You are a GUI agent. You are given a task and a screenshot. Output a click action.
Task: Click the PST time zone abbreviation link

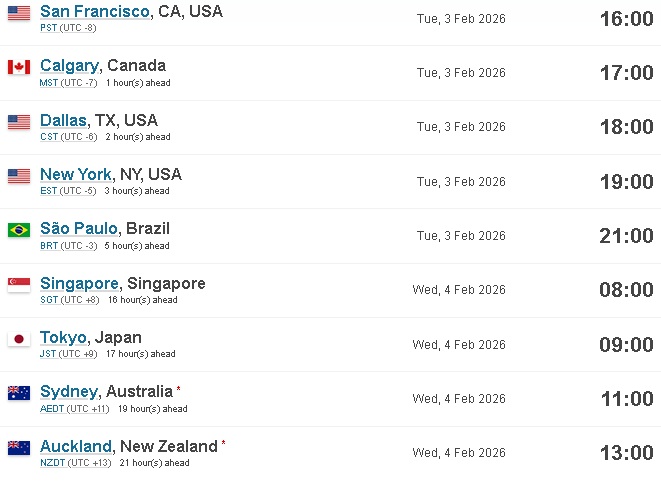point(48,28)
